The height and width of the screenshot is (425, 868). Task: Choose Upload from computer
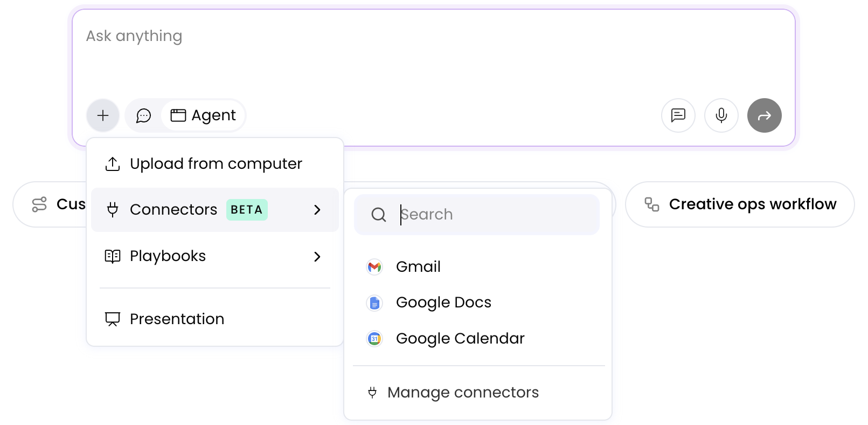(215, 164)
